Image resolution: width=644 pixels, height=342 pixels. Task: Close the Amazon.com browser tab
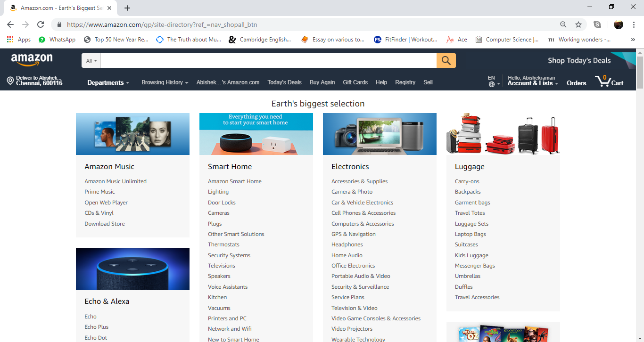click(x=109, y=8)
